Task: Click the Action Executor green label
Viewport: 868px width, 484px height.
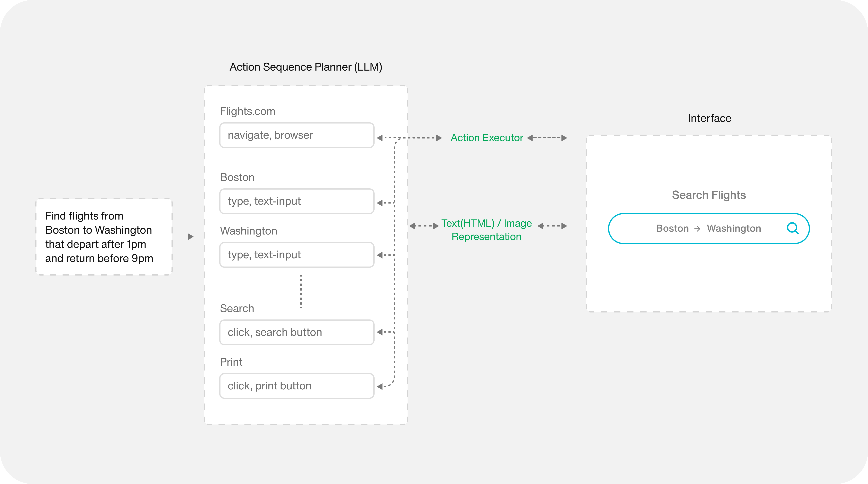Action: coord(487,138)
